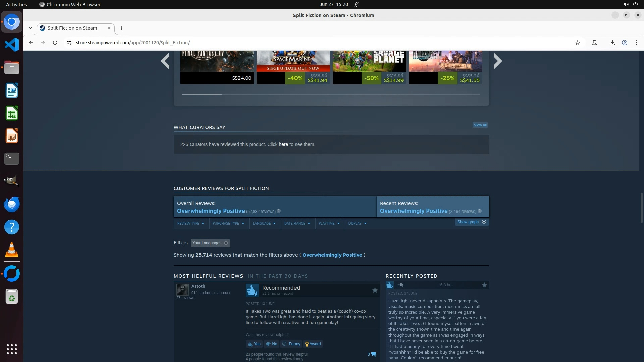Select the Split Fiction on Steam tab
Screen dimensions: 644x362
[x=72, y=28]
